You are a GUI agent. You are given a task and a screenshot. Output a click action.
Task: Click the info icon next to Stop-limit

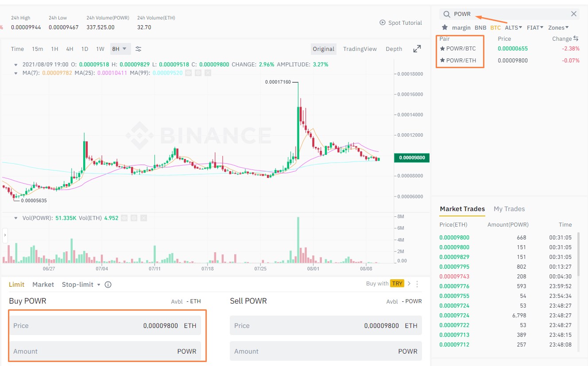click(108, 285)
